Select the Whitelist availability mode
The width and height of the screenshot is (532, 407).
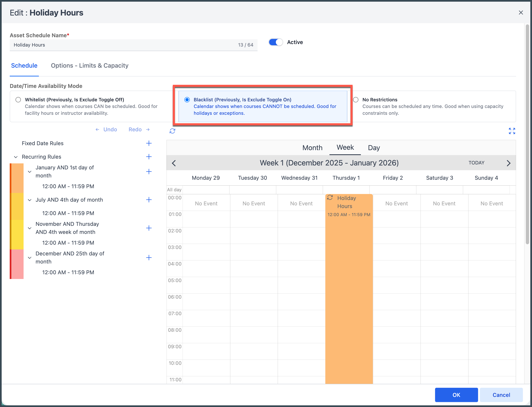pos(18,99)
